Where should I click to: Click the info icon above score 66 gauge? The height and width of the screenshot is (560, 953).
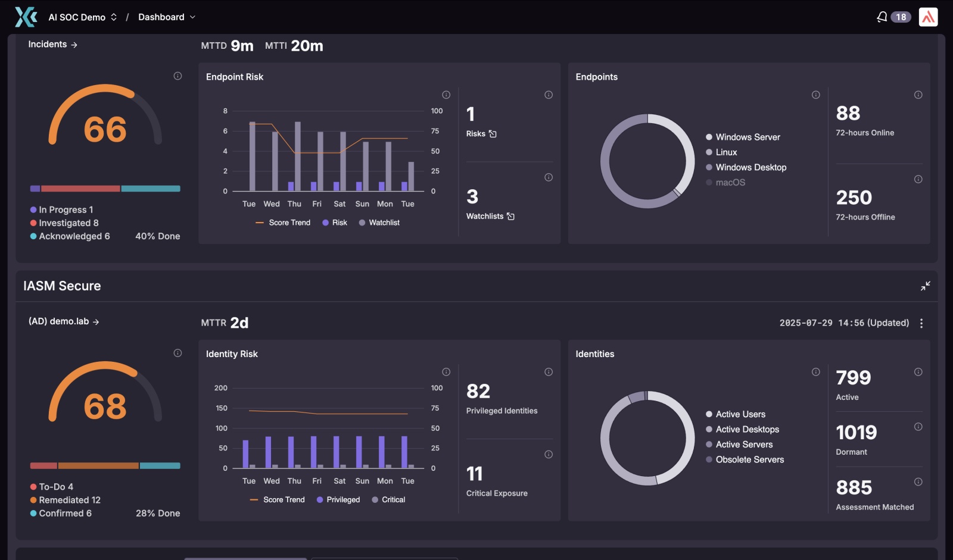pyautogui.click(x=177, y=76)
